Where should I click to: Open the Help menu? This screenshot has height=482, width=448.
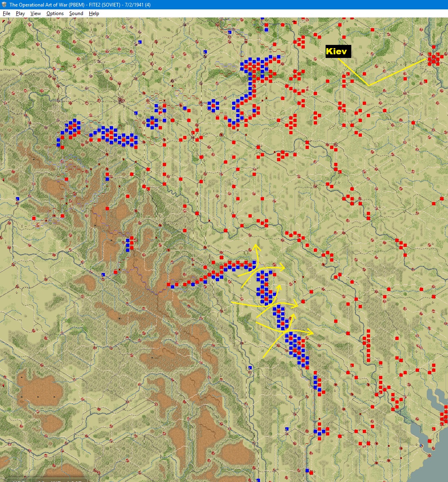(94, 13)
